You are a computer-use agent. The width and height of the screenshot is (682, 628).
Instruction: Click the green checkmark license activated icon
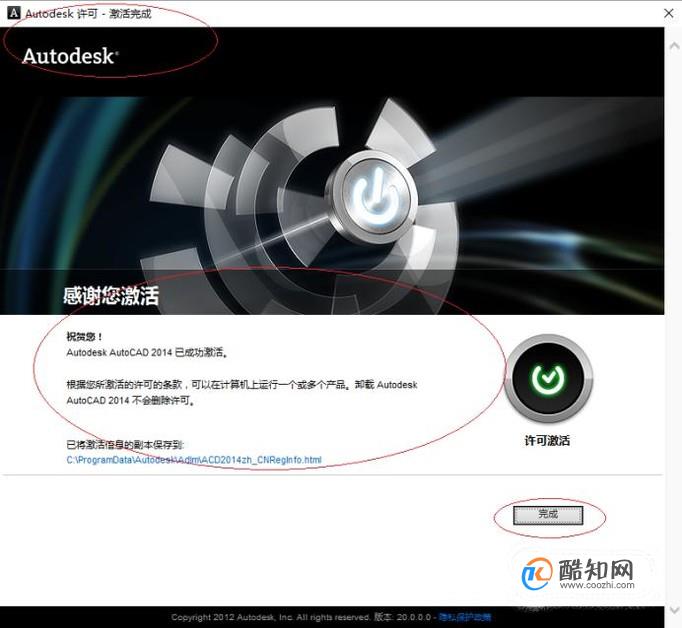click(548, 378)
